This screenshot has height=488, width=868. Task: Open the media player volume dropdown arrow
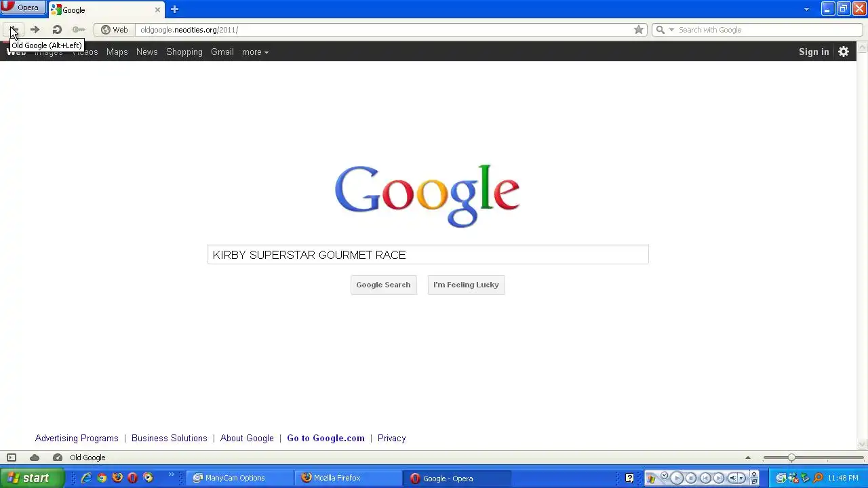point(741,478)
